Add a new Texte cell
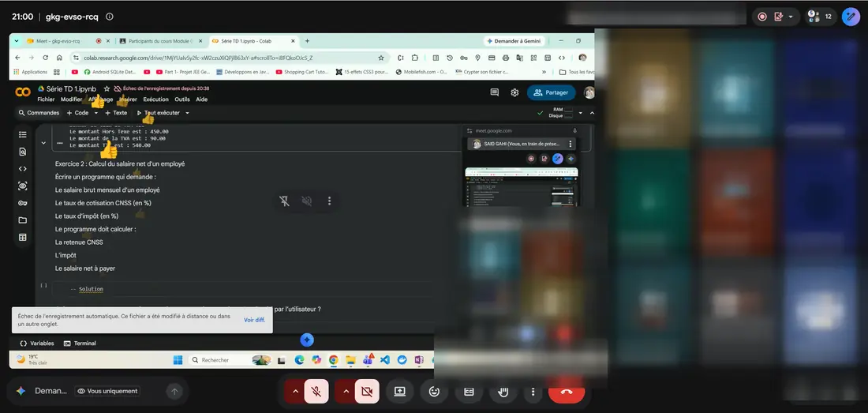This screenshot has height=413, width=868. [116, 113]
